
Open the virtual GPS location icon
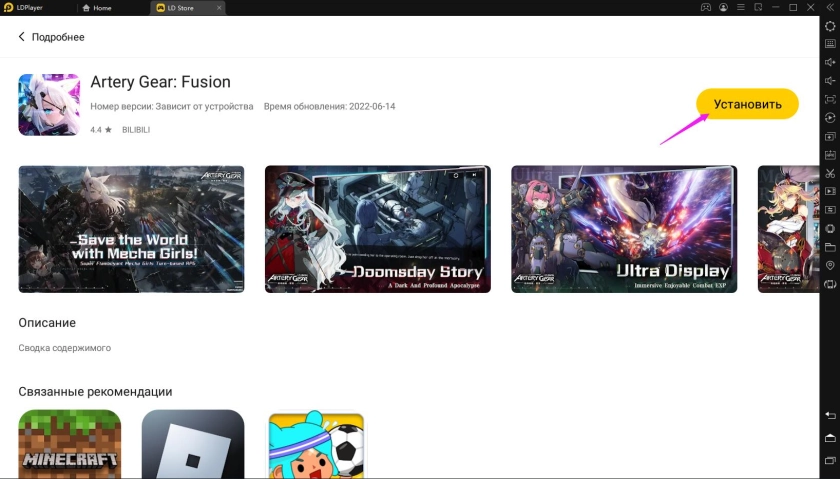click(830, 265)
